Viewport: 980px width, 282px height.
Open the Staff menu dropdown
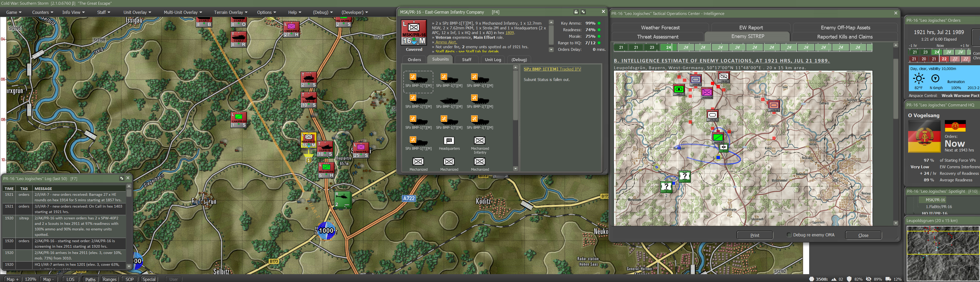coord(103,12)
